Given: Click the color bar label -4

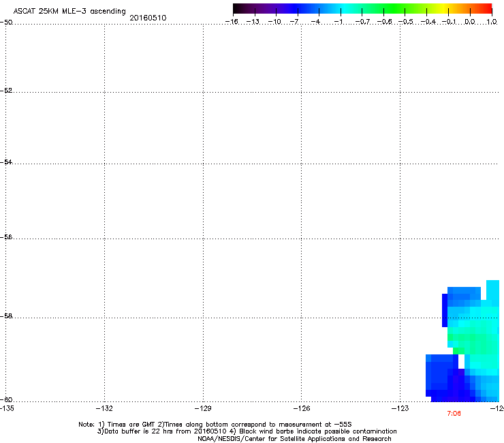Looking at the screenshot, I should coord(315,22).
